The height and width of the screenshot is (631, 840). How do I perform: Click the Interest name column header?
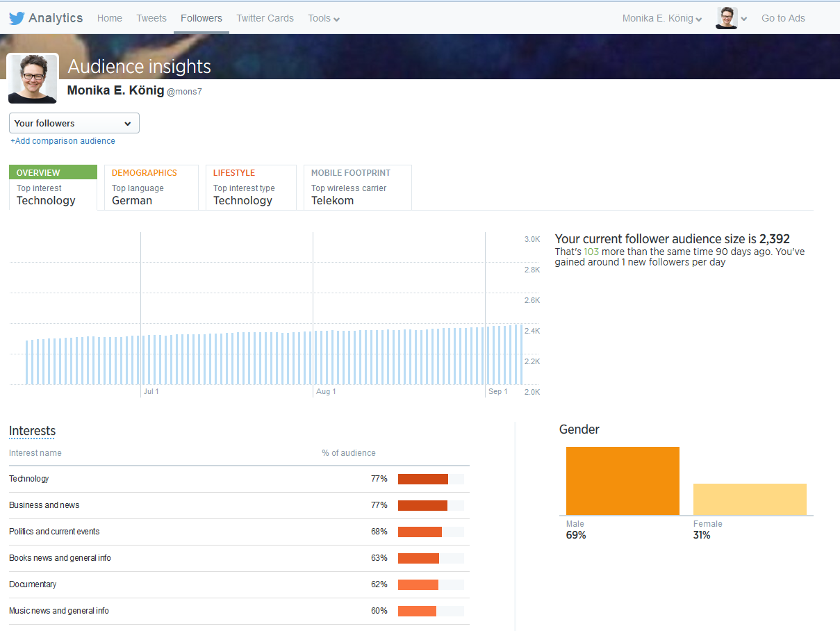(35, 453)
